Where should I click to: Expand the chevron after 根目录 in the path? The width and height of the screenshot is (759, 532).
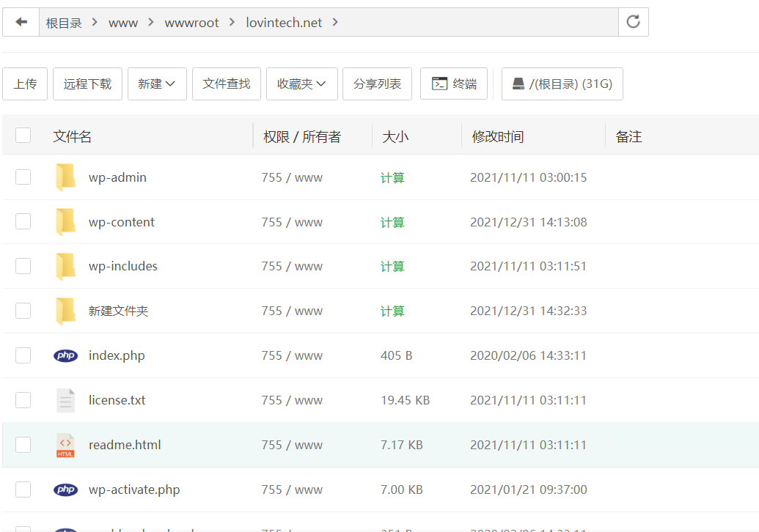[95, 22]
